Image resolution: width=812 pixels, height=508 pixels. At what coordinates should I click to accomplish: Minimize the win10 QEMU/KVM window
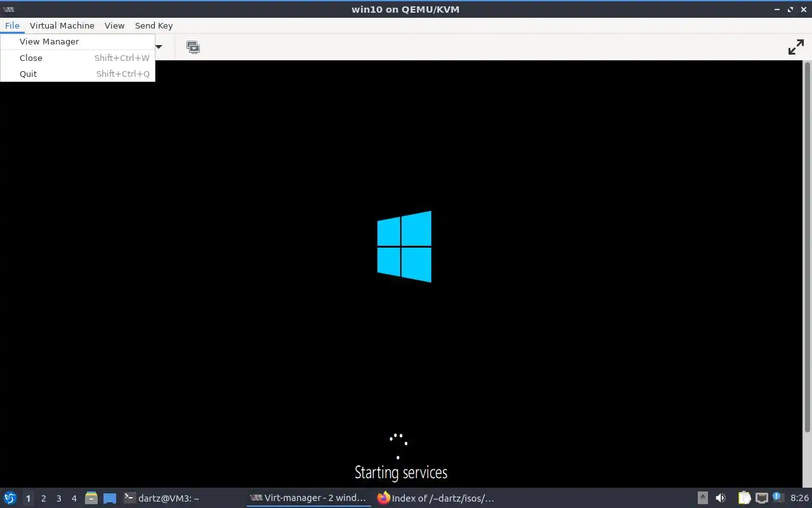pos(778,10)
